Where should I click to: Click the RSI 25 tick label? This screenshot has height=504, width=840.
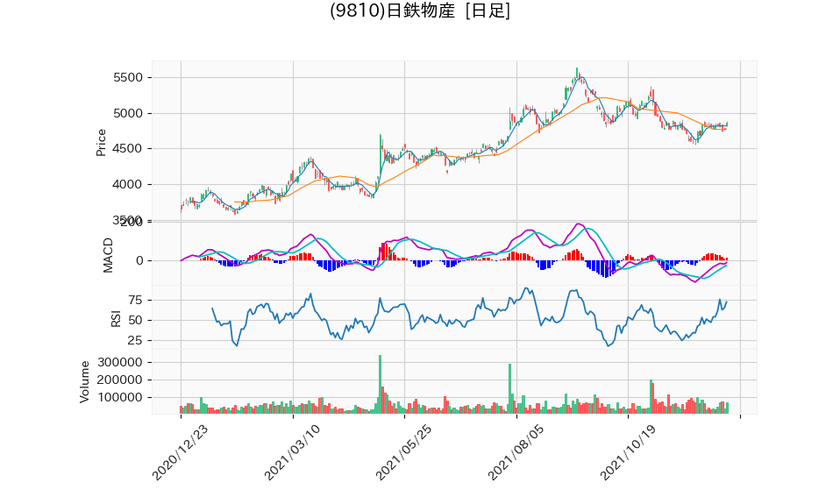pos(136,341)
